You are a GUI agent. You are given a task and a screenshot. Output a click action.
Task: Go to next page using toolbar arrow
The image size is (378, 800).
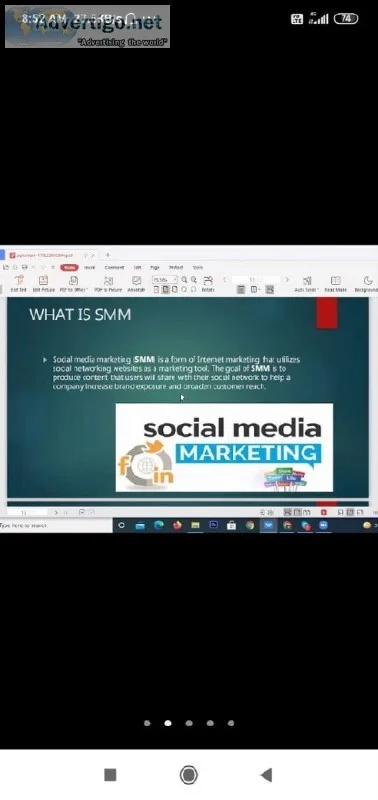[287, 280]
